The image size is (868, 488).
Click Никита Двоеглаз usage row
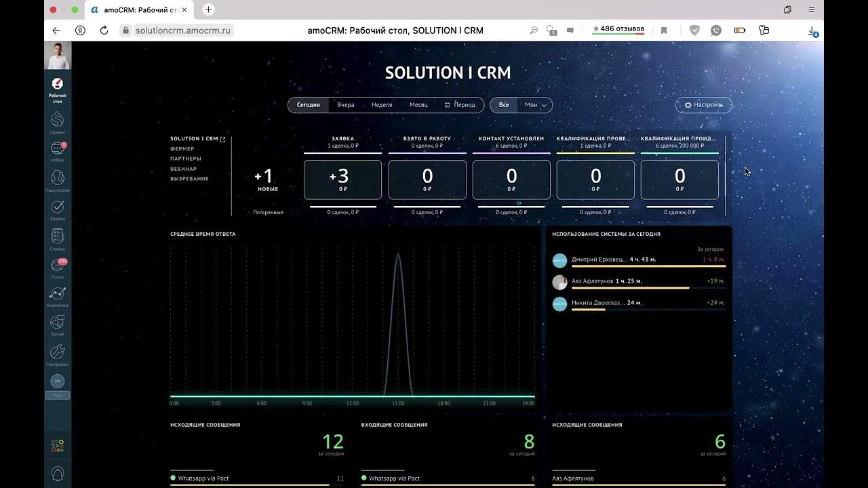coord(639,304)
